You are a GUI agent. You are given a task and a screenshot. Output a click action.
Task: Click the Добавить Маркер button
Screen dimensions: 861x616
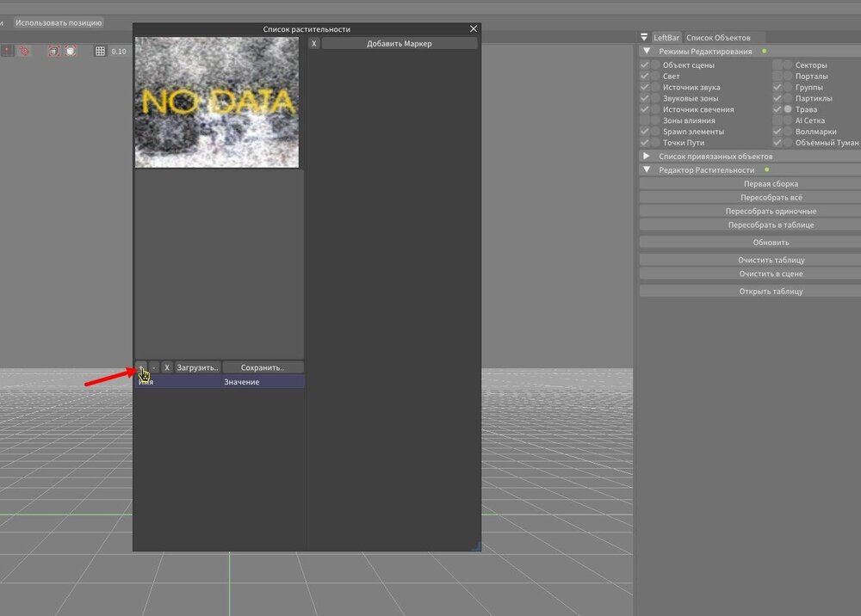click(x=399, y=43)
